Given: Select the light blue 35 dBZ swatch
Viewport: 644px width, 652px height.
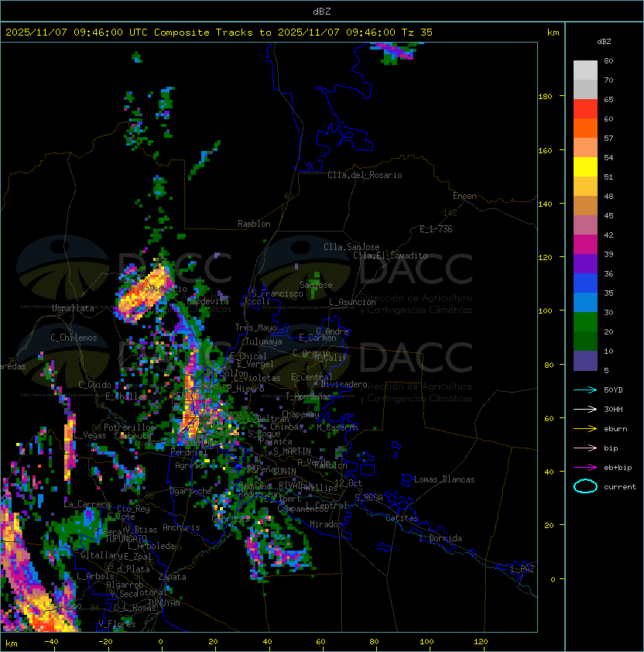Looking at the screenshot, I should point(585,302).
